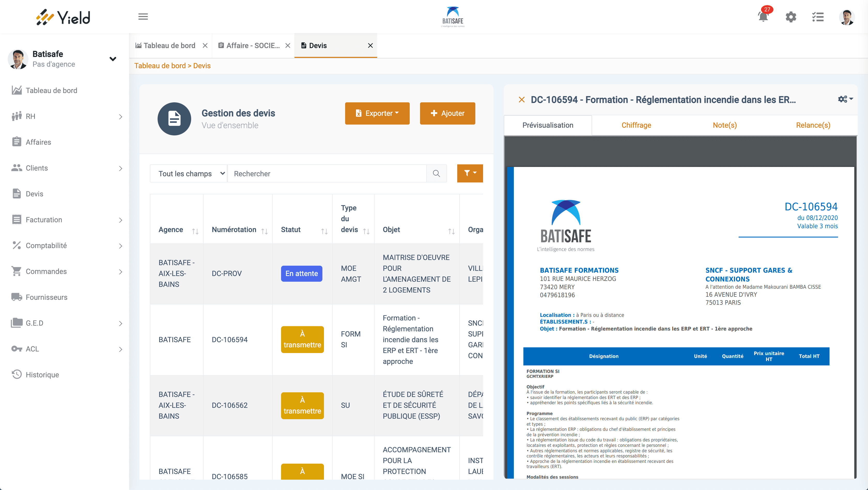Open Fournisseurs in the sidebar
This screenshot has width=868, height=490.
[47, 297]
